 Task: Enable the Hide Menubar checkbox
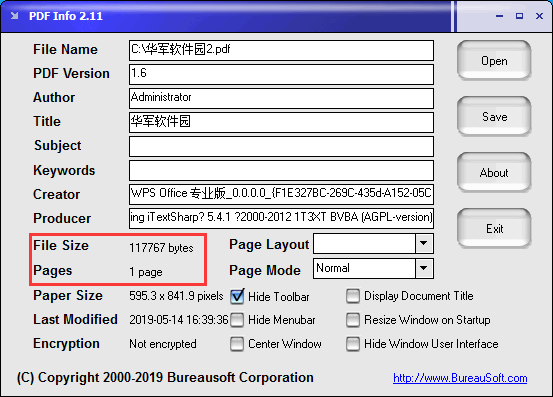(237, 320)
